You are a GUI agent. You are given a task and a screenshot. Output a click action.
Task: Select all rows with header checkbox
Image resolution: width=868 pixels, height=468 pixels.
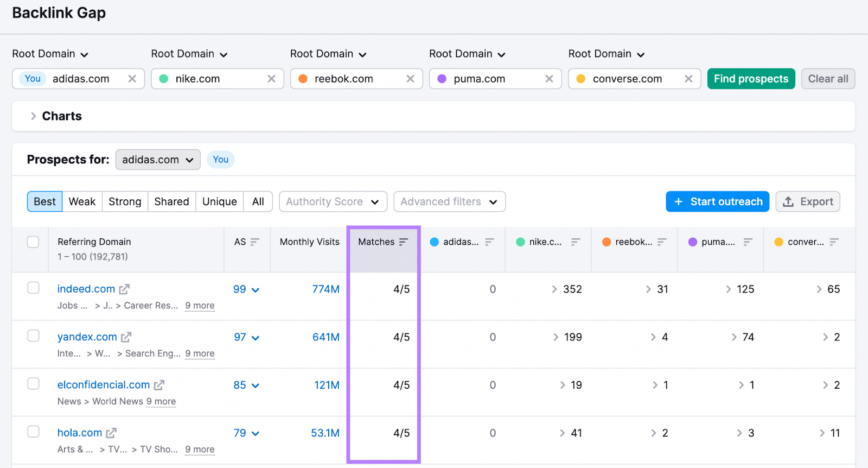[33, 242]
